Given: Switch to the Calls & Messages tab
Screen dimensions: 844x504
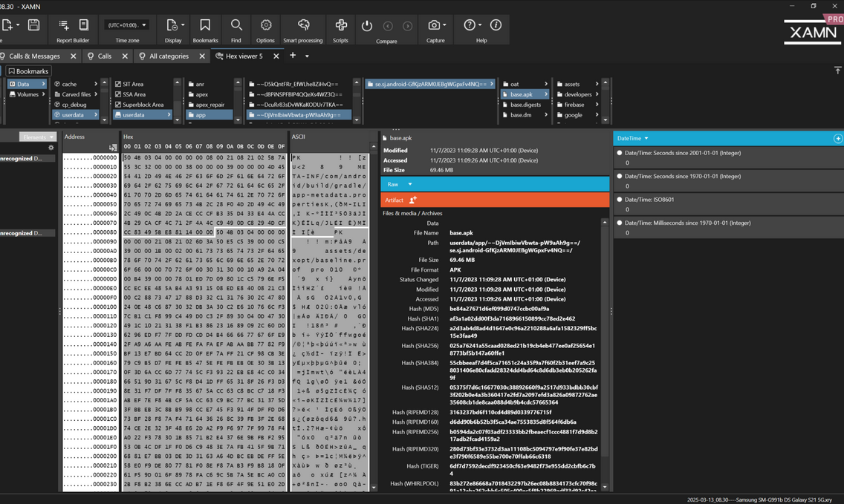Looking at the screenshot, I should tap(34, 56).
